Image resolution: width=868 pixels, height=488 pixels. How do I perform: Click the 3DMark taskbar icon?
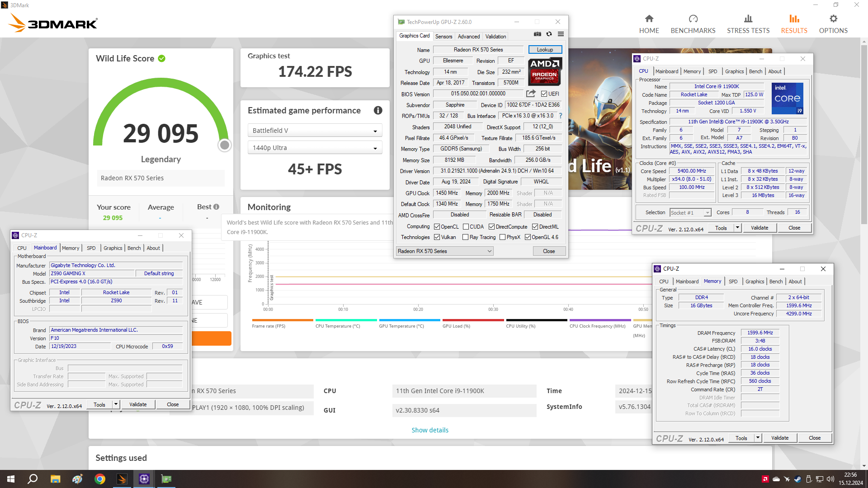pyautogui.click(x=122, y=479)
